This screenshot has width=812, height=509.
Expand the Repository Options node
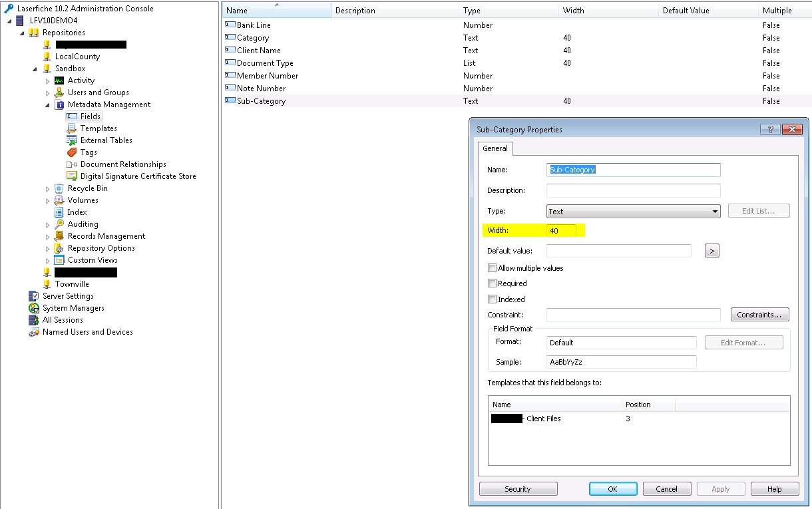click(47, 248)
